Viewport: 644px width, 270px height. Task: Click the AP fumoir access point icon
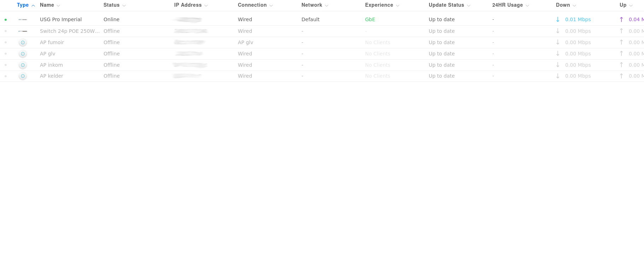[x=23, y=43]
